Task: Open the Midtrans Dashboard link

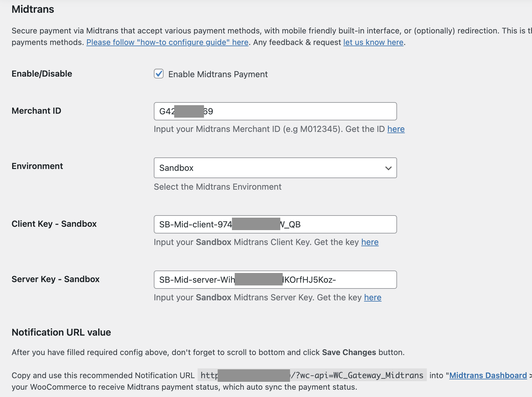Action: [x=488, y=375]
